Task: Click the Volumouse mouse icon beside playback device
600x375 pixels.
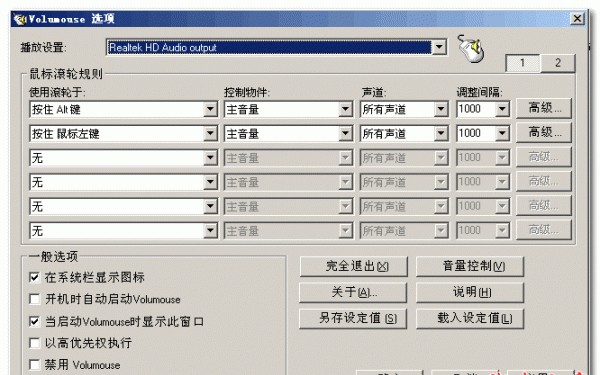Action: click(471, 48)
